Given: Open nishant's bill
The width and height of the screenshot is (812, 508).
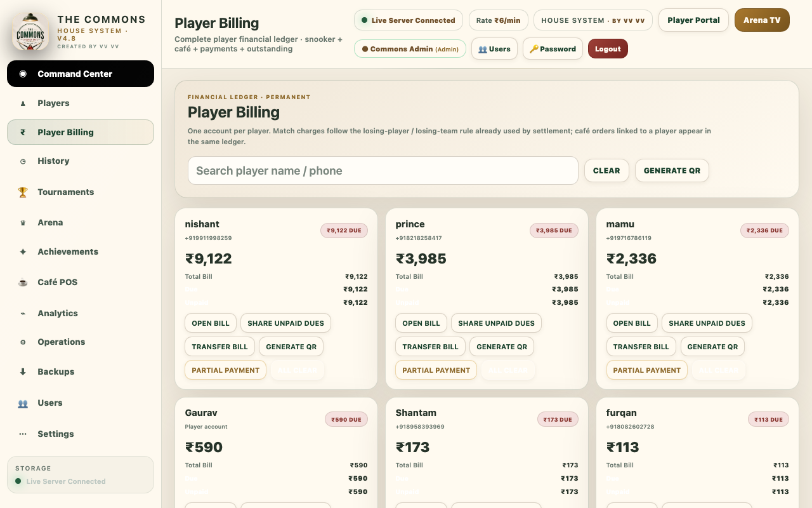Looking at the screenshot, I should [x=211, y=323].
